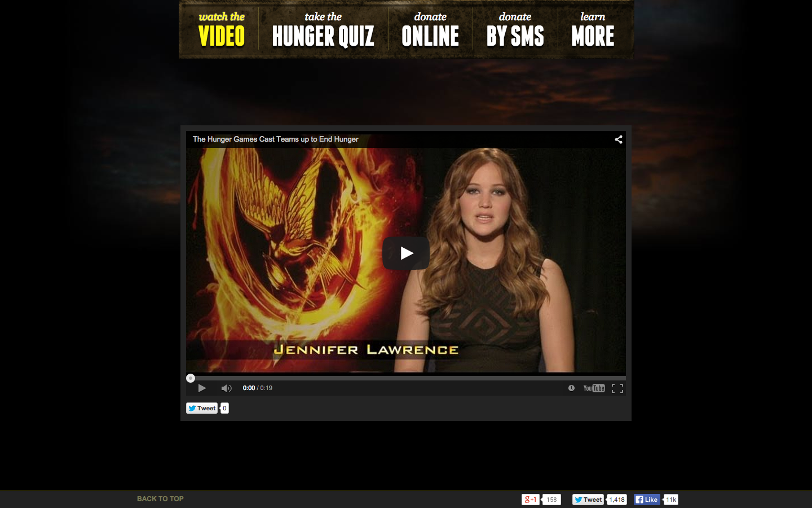Click the Facebook like count 11k
The height and width of the screenshot is (508, 812).
[671, 500]
